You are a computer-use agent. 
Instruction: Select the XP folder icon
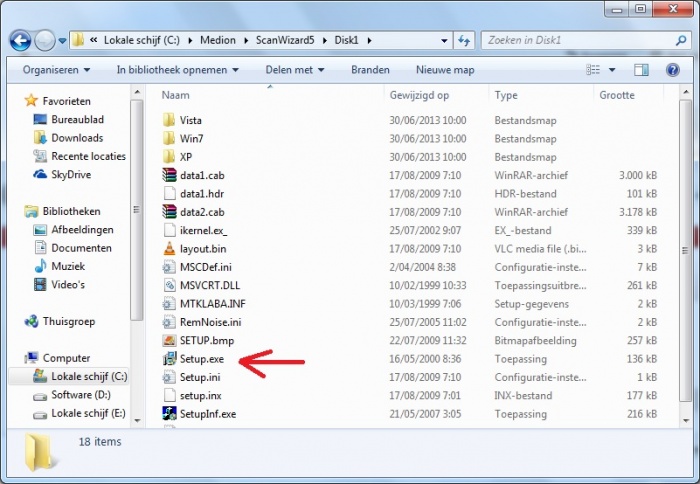169,157
